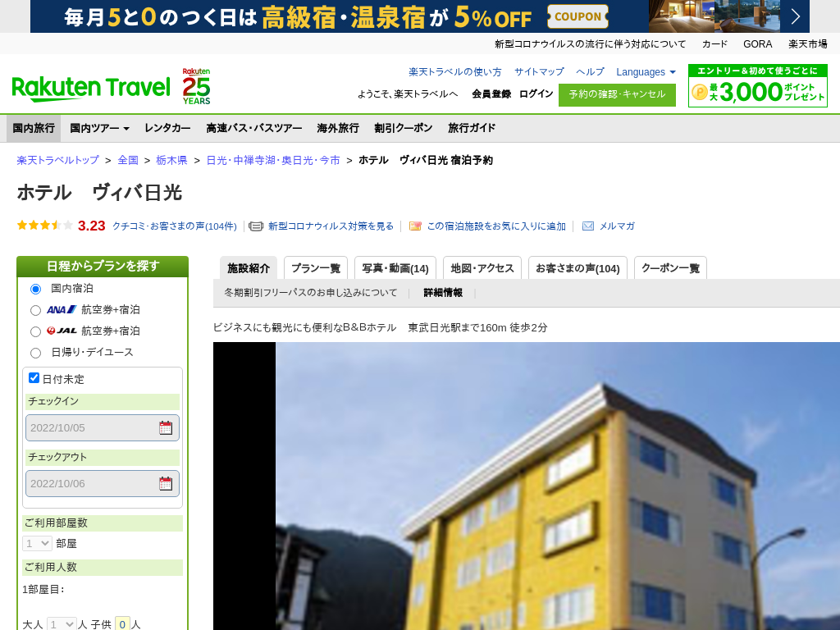Click the ログイン link

pyautogui.click(x=536, y=94)
